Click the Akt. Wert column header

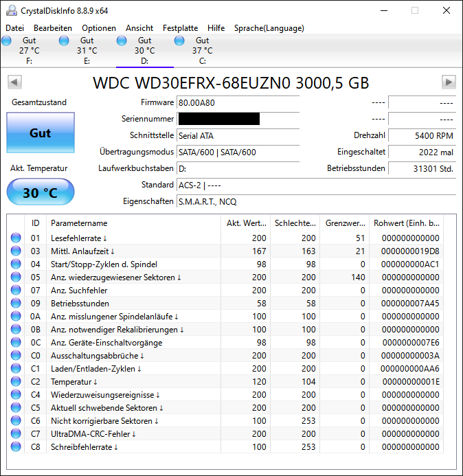tap(246, 223)
